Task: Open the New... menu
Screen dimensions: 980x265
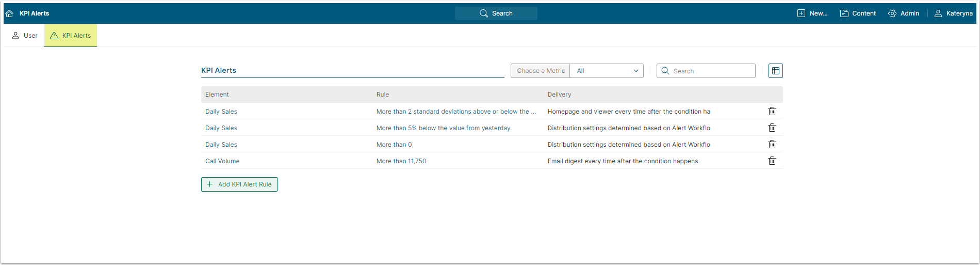Action: tap(812, 13)
